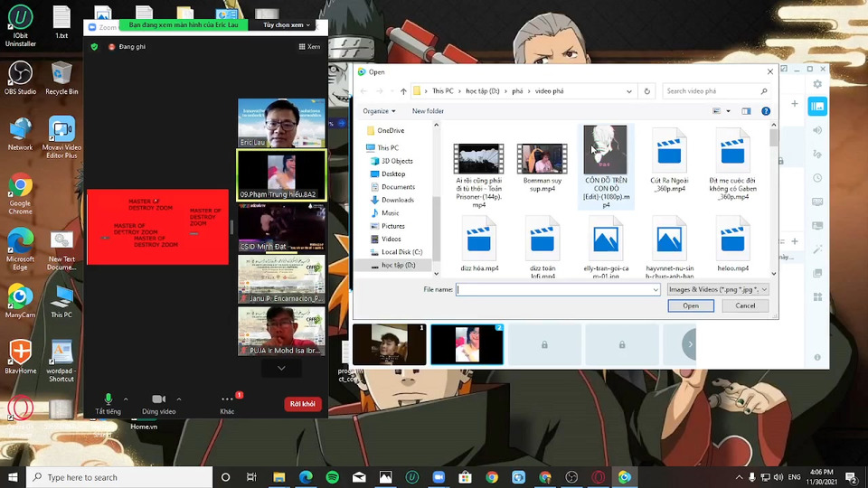Open ManyCam four-squares apps panel icon
The height and width of the screenshot is (488, 868).
[x=817, y=297]
